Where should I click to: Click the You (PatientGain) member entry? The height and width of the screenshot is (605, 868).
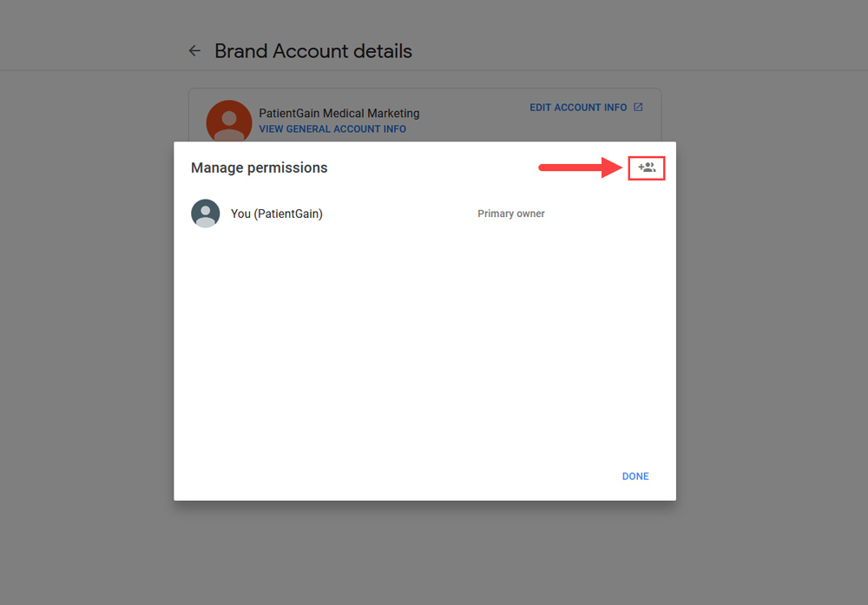click(x=276, y=214)
